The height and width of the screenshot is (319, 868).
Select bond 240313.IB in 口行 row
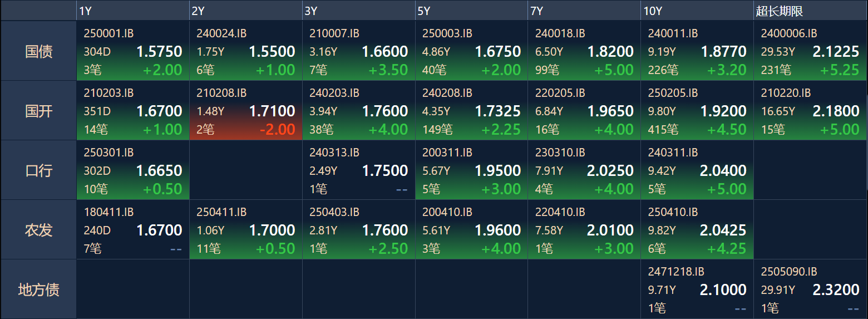point(359,170)
